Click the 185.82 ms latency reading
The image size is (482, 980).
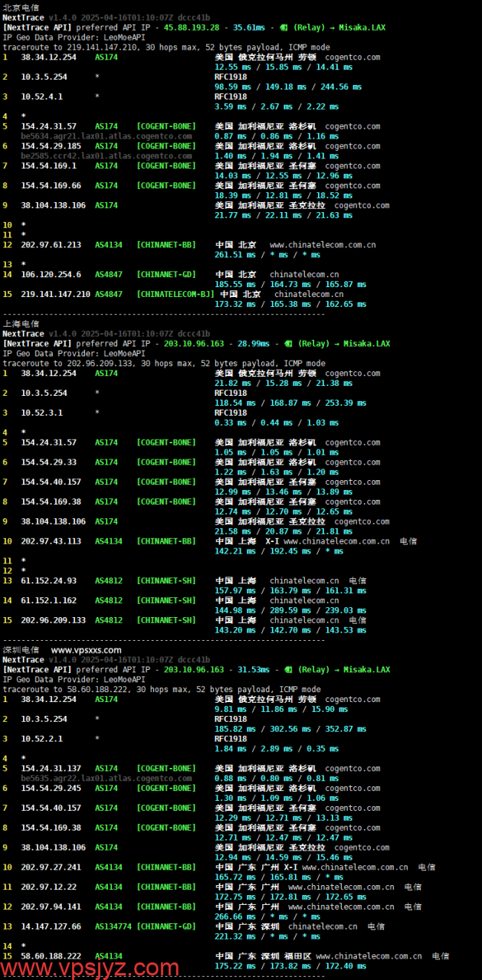[x=234, y=730]
